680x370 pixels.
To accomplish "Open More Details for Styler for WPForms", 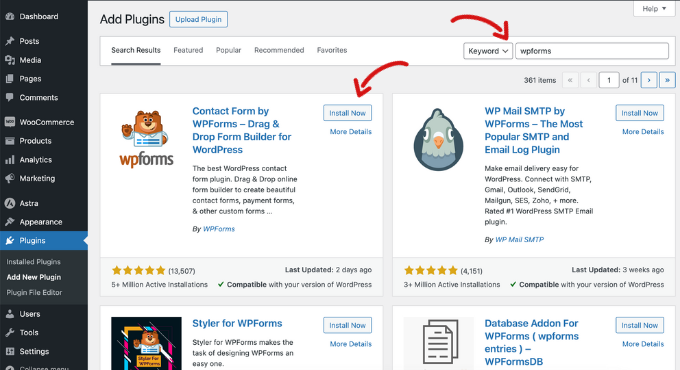I will pyautogui.click(x=350, y=344).
